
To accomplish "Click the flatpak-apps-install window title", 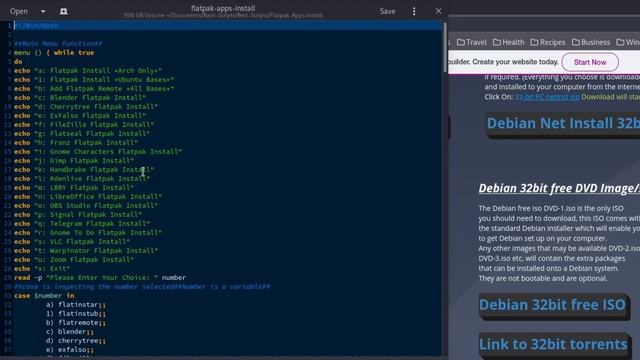I will click(223, 8).
